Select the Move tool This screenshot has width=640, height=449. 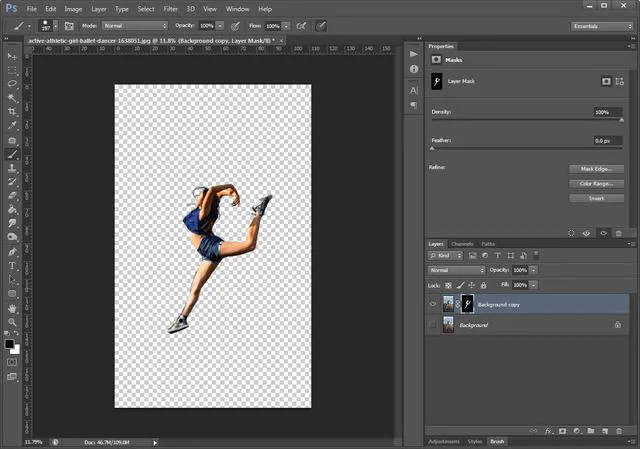tap(12, 56)
